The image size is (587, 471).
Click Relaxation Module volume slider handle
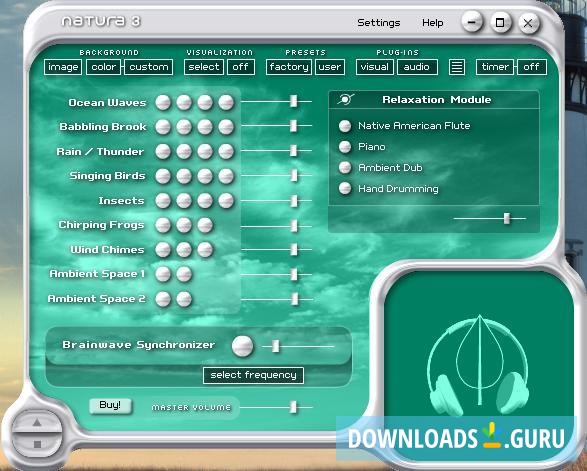(507, 218)
